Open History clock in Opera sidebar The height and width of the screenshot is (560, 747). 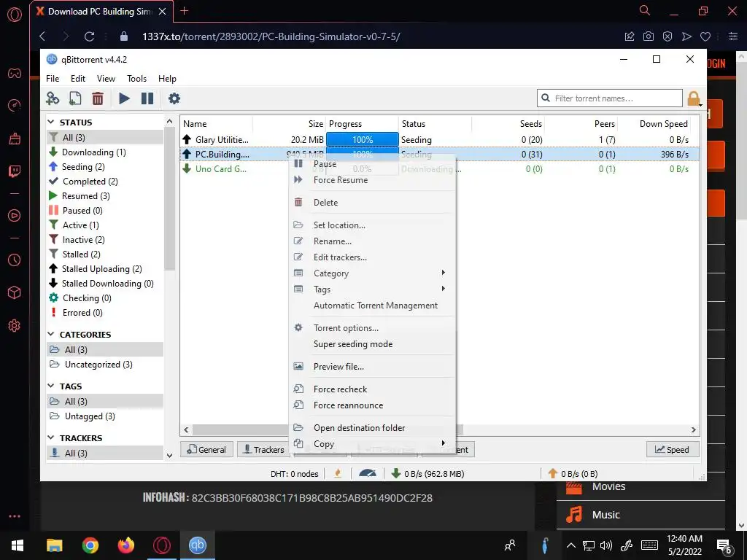(15, 260)
